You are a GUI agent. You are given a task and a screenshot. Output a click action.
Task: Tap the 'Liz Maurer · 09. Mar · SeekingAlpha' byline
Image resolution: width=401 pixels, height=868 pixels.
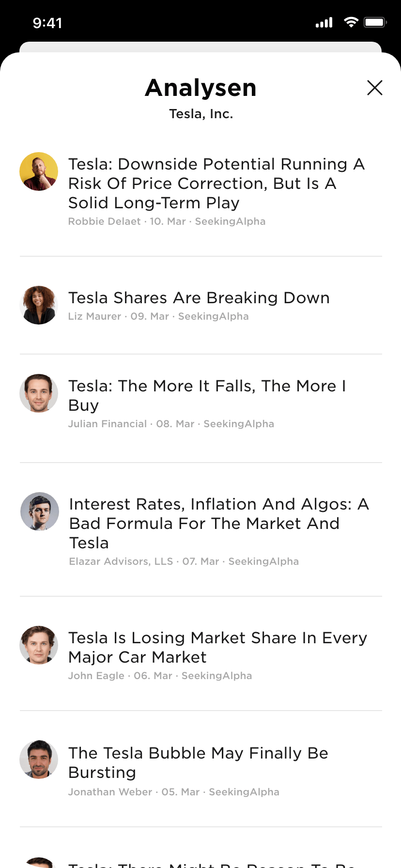[158, 316]
